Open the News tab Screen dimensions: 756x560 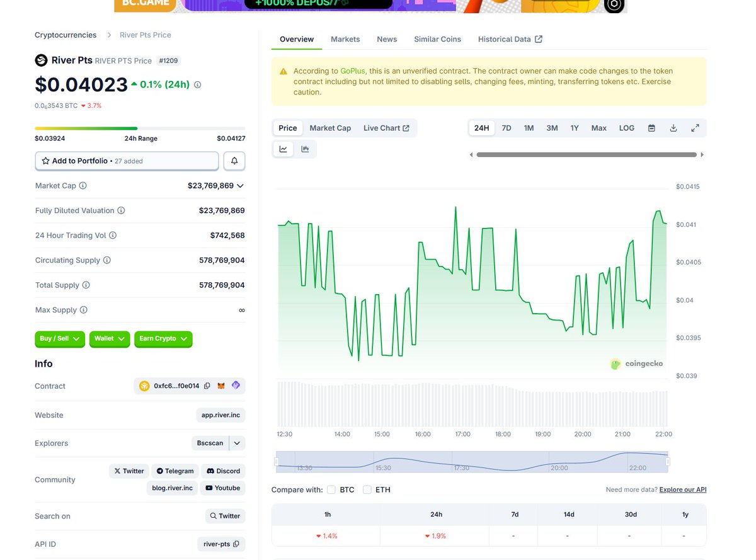pos(387,39)
